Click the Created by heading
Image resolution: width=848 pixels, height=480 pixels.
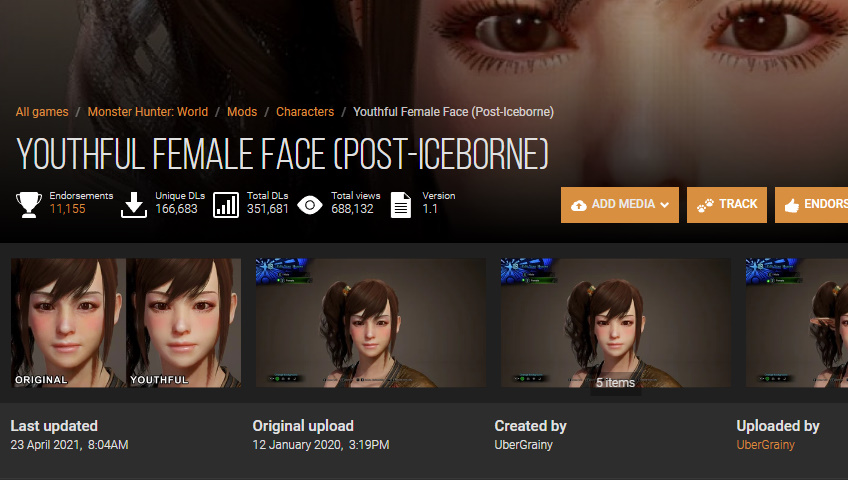pos(531,426)
